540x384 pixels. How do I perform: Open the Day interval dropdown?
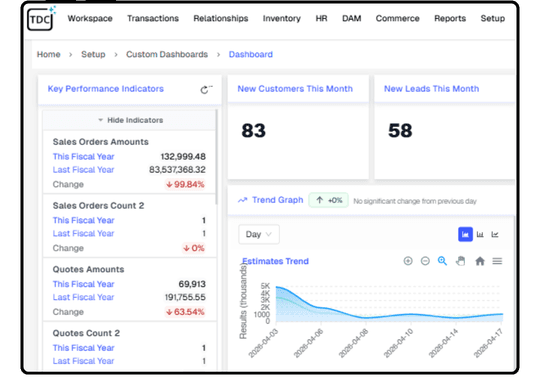tap(259, 235)
